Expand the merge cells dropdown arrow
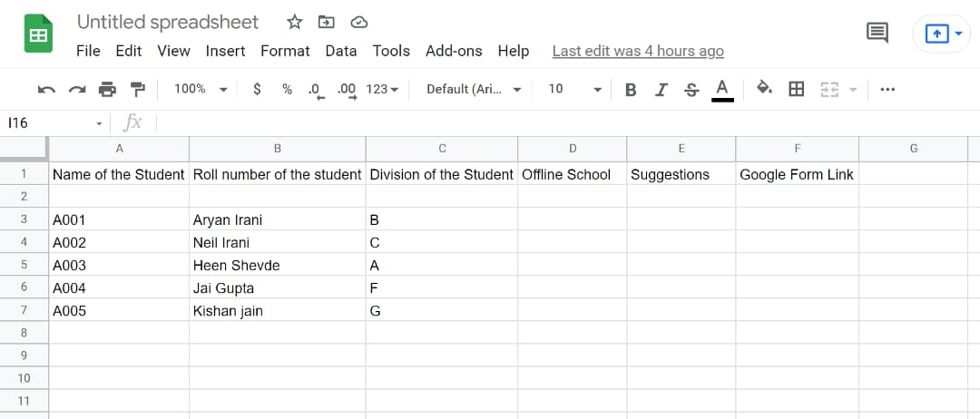980x419 pixels. point(852,90)
